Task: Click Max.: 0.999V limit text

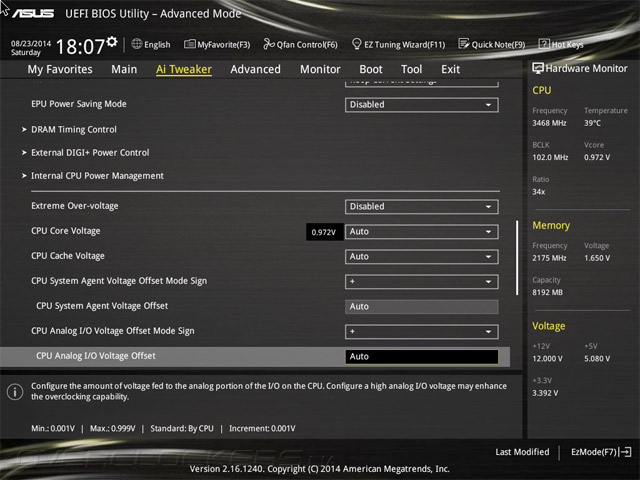Action: coord(113,429)
